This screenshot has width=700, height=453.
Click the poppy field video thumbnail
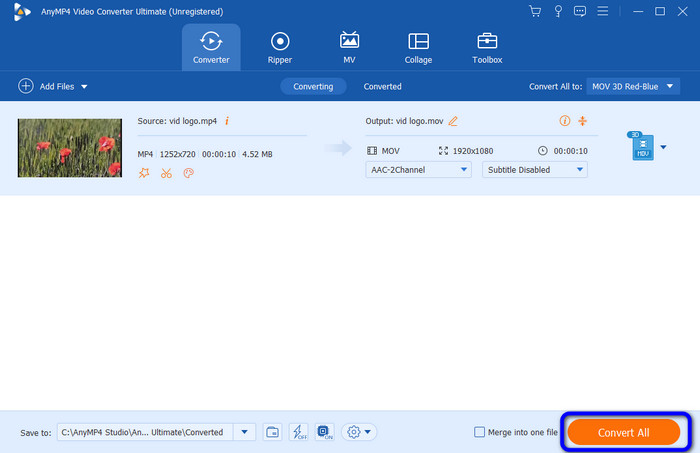click(70, 148)
